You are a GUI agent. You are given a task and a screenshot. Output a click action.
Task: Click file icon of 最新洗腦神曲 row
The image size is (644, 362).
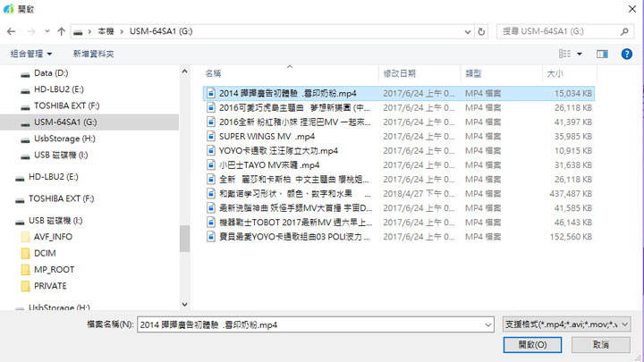pos(211,208)
